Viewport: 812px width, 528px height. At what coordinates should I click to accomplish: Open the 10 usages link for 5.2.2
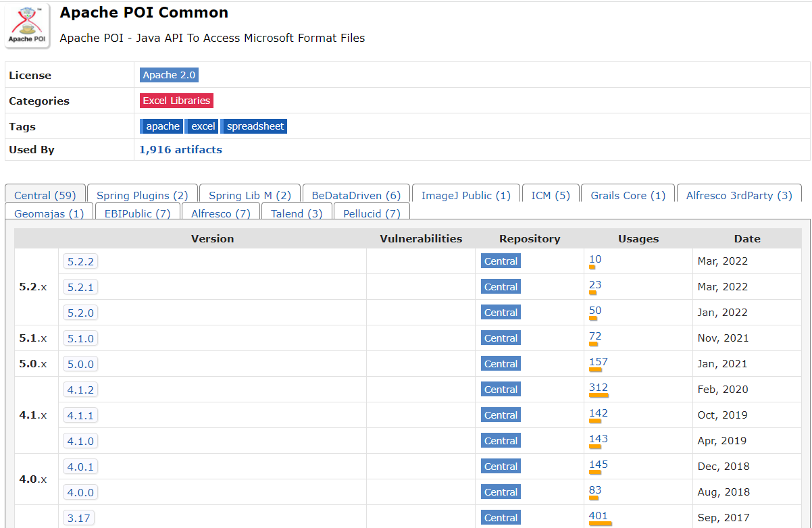[595, 259]
